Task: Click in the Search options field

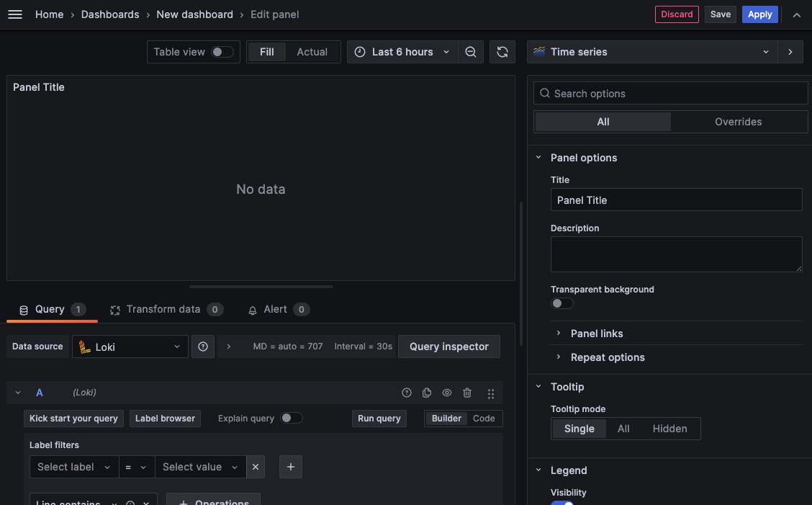Action: point(677,94)
